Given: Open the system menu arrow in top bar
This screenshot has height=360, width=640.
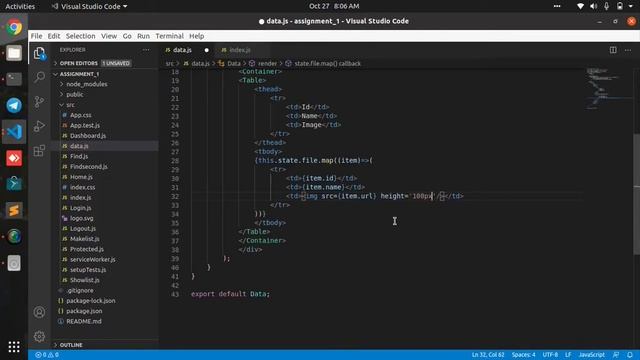Looking at the screenshot, I should tap(630, 6).
